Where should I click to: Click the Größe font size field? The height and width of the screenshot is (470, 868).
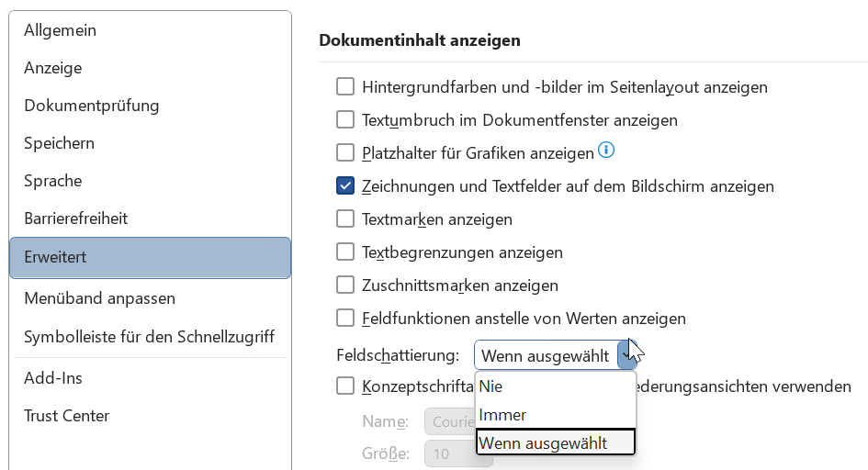point(450,454)
